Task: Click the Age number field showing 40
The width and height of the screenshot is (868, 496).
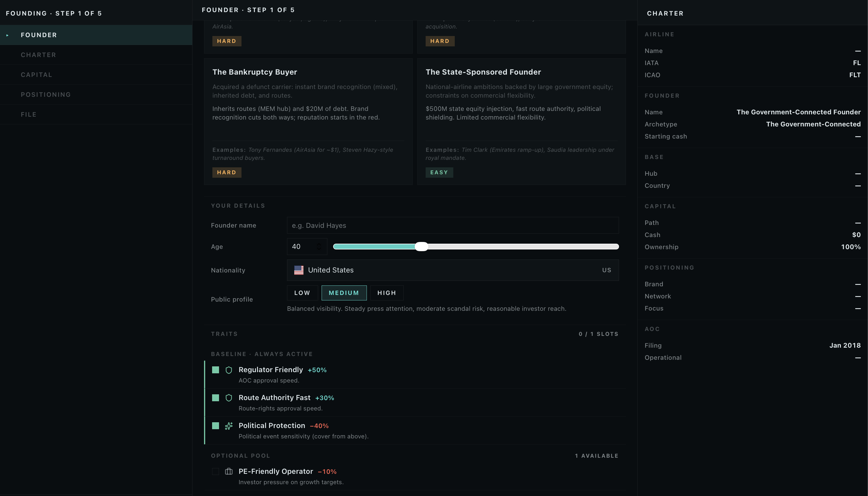Action: click(x=307, y=247)
